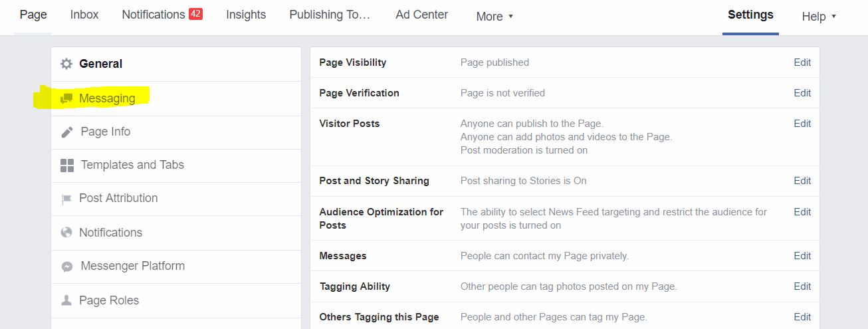Viewport: 868px width, 329px height.
Task: Open the Insights tab
Action: pyautogui.click(x=246, y=15)
